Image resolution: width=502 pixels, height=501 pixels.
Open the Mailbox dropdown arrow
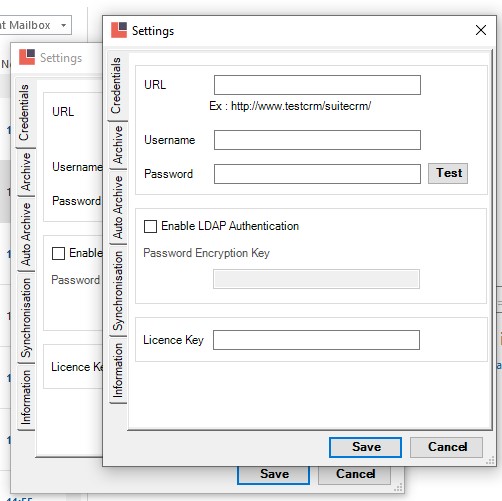point(63,25)
